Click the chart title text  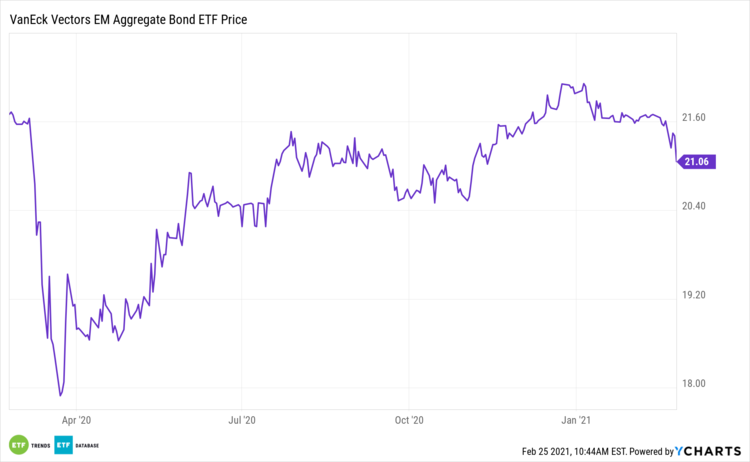[x=128, y=19]
